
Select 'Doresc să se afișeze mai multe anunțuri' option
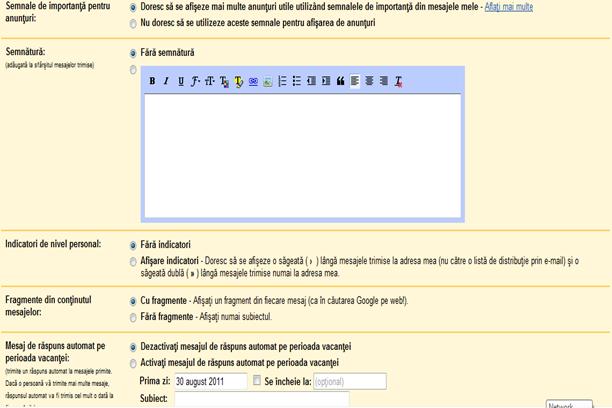[x=133, y=7]
